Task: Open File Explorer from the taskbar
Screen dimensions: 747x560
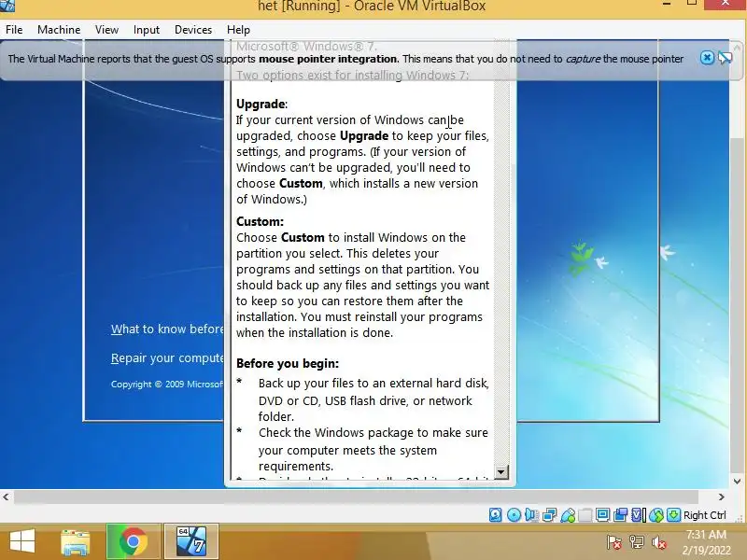Action: pyautogui.click(x=76, y=542)
